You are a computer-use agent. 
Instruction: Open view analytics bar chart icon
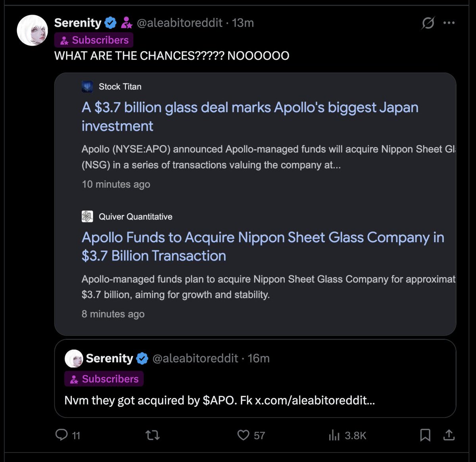pyautogui.click(x=334, y=435)
